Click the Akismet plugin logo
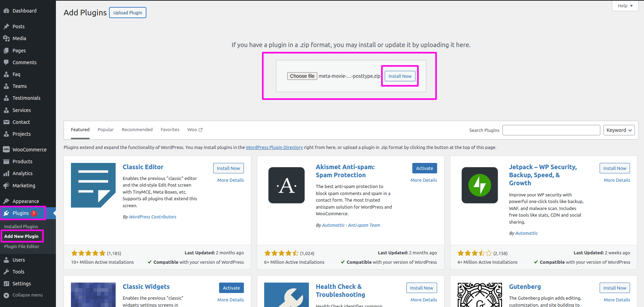Screen dimensions: 644x307 [x=287, y=185]
